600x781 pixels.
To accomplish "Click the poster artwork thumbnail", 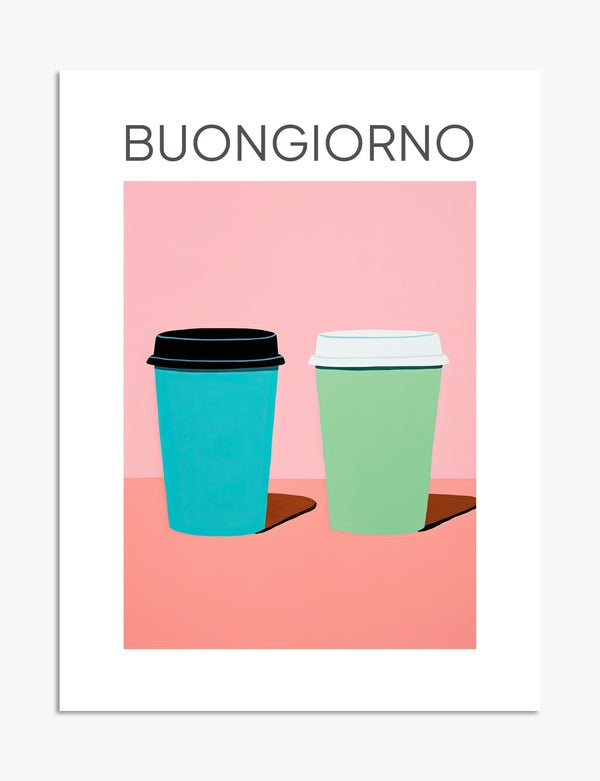I will click(299, 415).
